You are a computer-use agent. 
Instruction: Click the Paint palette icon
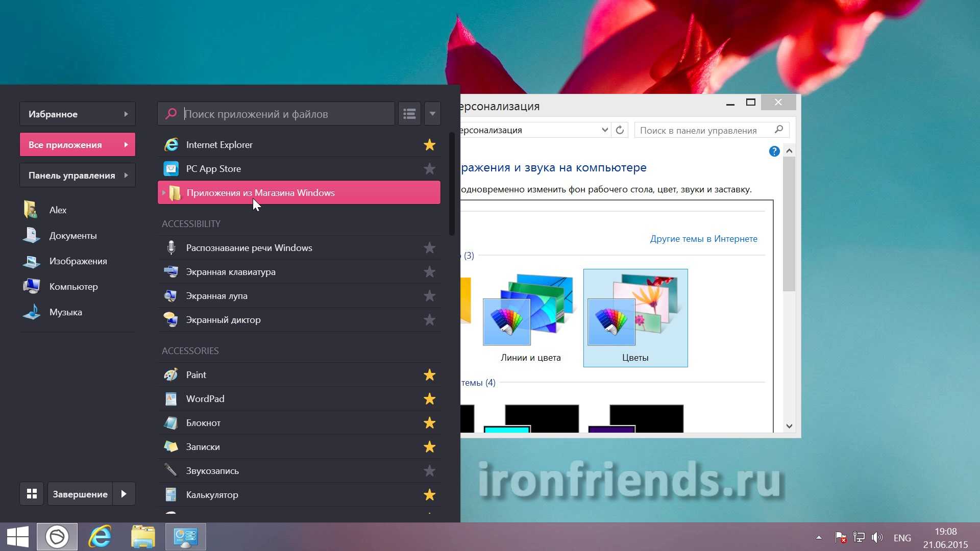click(171, 375)
